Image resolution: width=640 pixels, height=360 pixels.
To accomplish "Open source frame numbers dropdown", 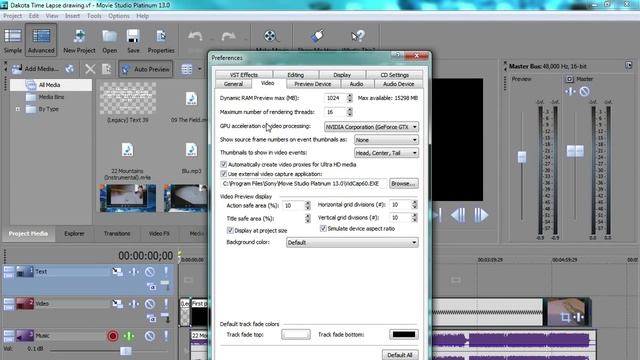I will (x=386, y=140).
